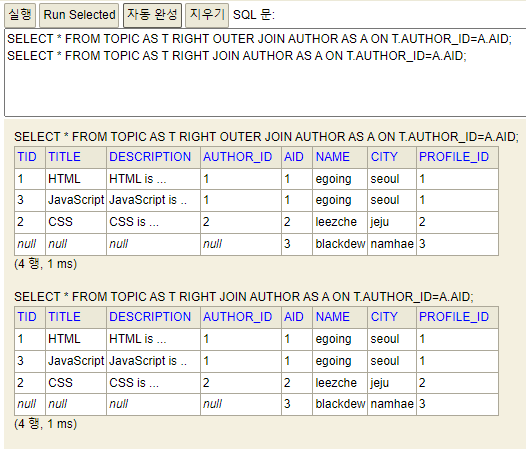Click the second RIGHT JOIN query line in the editor
Screen dimensions: 526x449
[x=237, y=56]
